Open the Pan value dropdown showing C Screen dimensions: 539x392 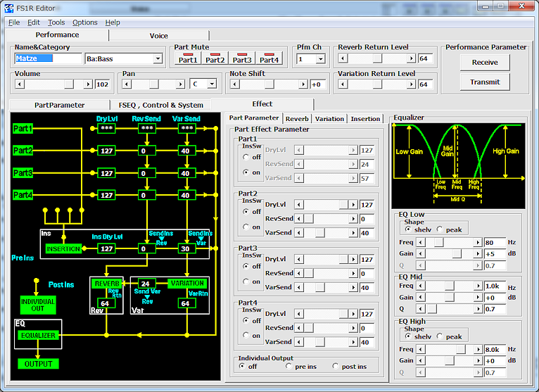click(212, 84)
